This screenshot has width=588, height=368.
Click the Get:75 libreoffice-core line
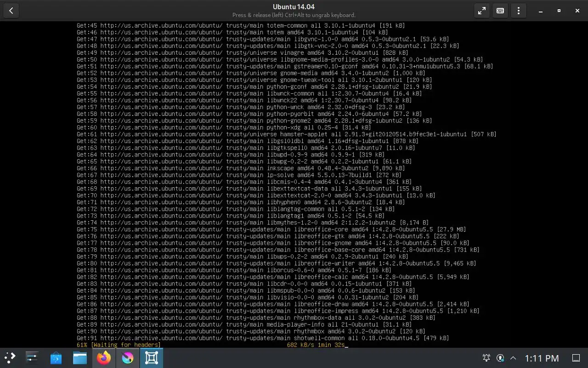point(271,230)
